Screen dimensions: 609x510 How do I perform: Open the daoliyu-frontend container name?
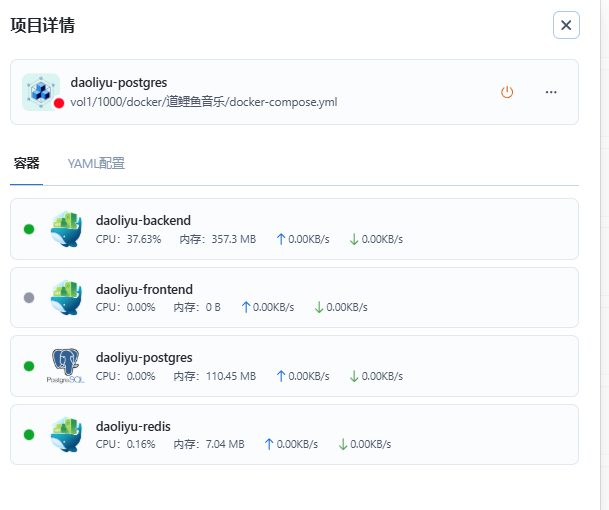144,289
